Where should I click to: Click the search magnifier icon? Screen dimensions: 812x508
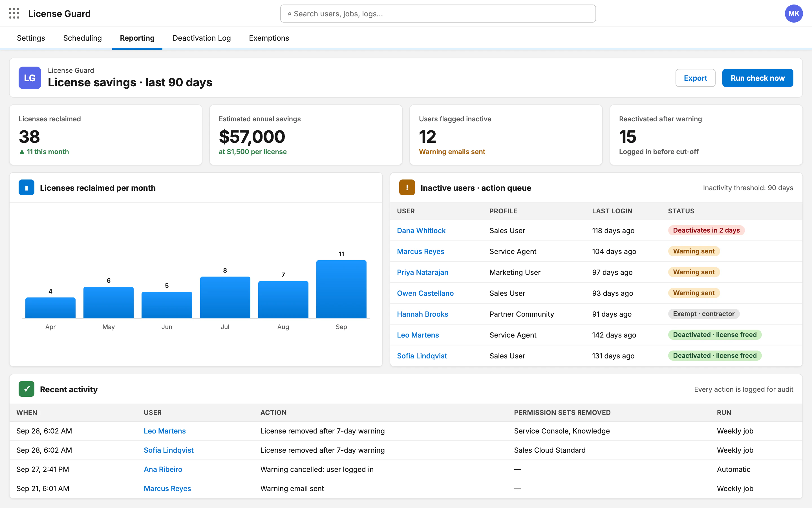pos(289,14)
